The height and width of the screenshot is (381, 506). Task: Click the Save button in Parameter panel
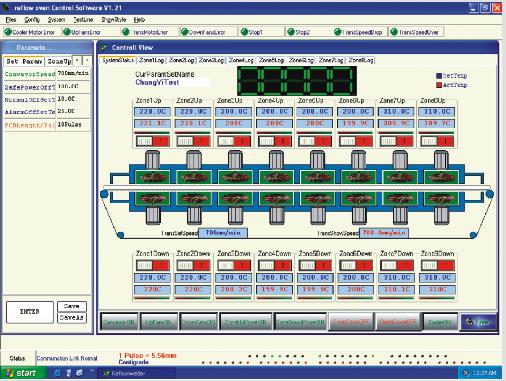[72, 306]
